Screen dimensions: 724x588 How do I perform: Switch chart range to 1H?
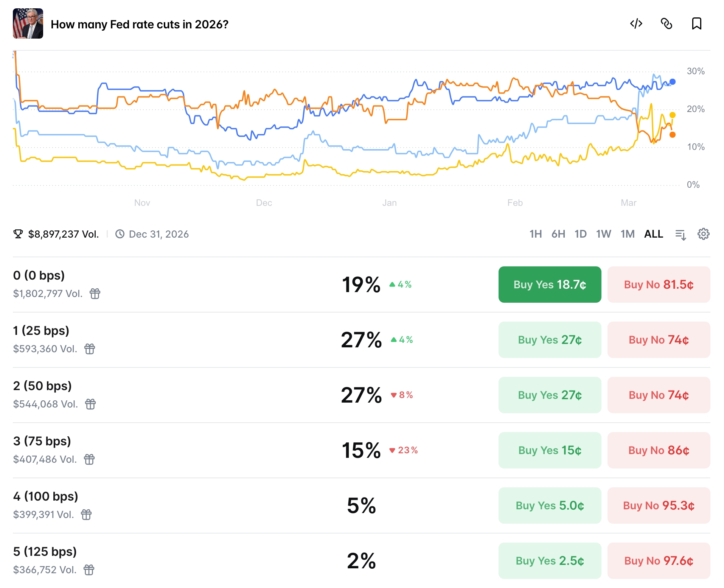(x=535, y=234)
